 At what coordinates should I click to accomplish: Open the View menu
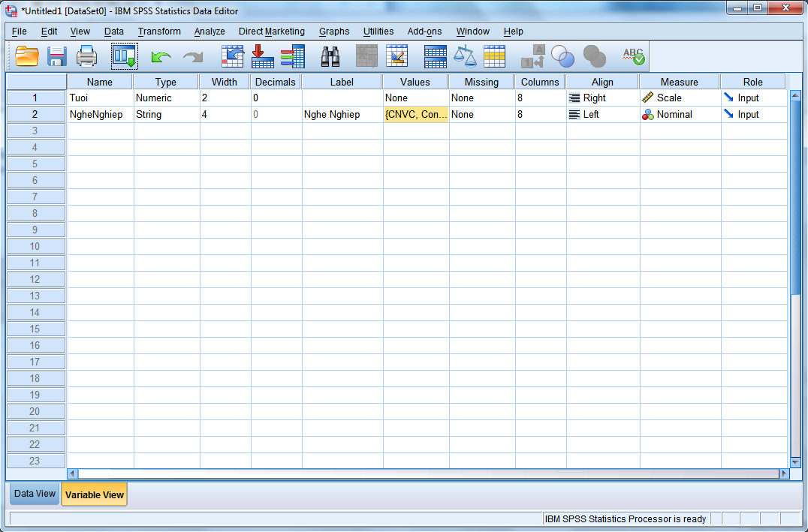point(80,32)
